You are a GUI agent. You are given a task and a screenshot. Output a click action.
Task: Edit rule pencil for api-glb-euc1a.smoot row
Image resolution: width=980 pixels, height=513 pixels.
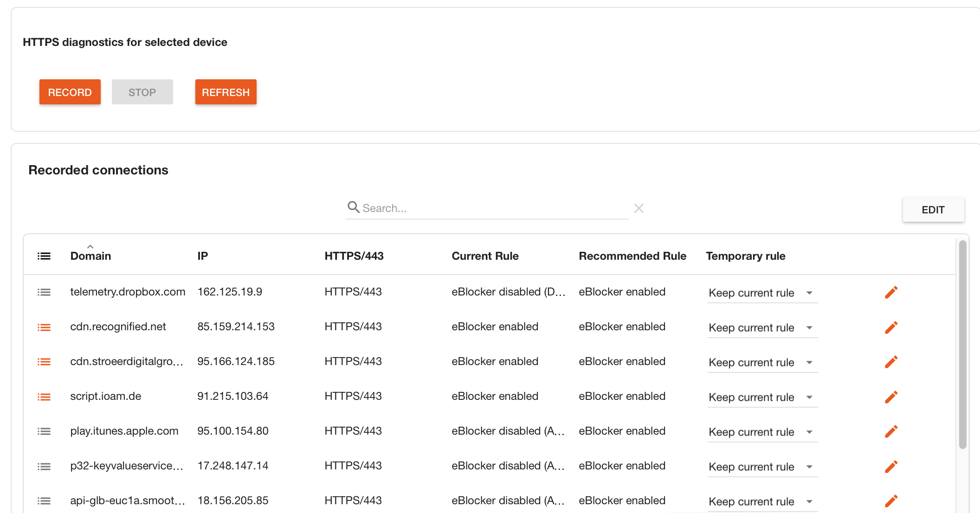pyautogui.click(x=891, y=501)
